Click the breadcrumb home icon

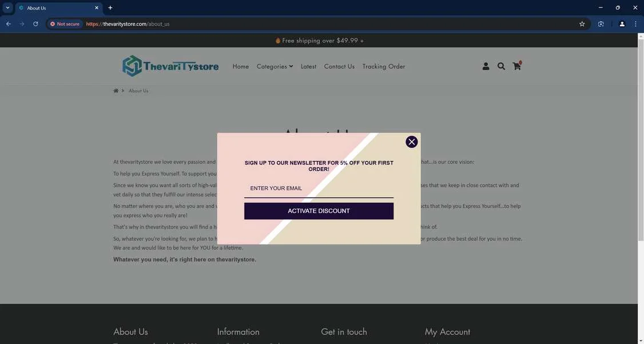click(116, 91)
